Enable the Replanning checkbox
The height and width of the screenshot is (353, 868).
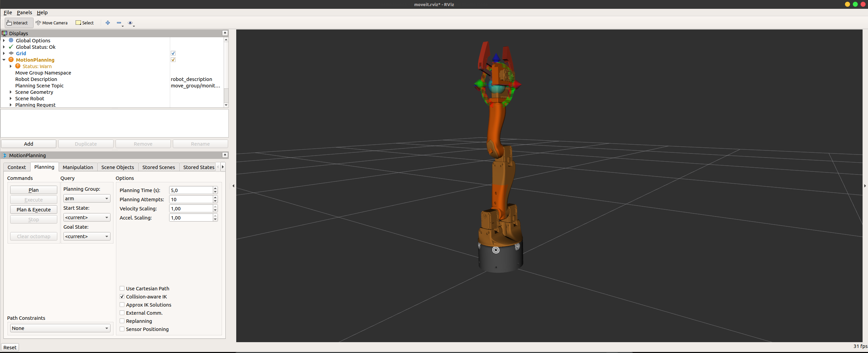click(x=122, y=321)
